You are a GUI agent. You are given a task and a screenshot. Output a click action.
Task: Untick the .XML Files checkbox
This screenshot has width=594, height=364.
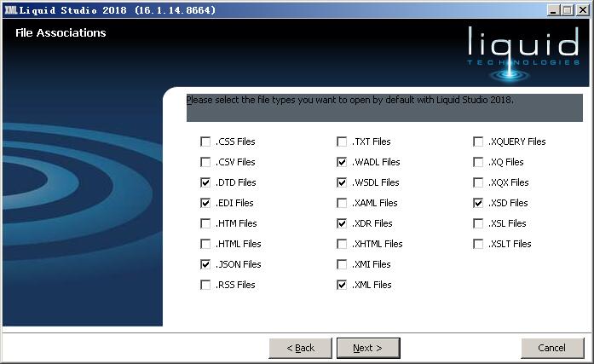tap(342, 285)
